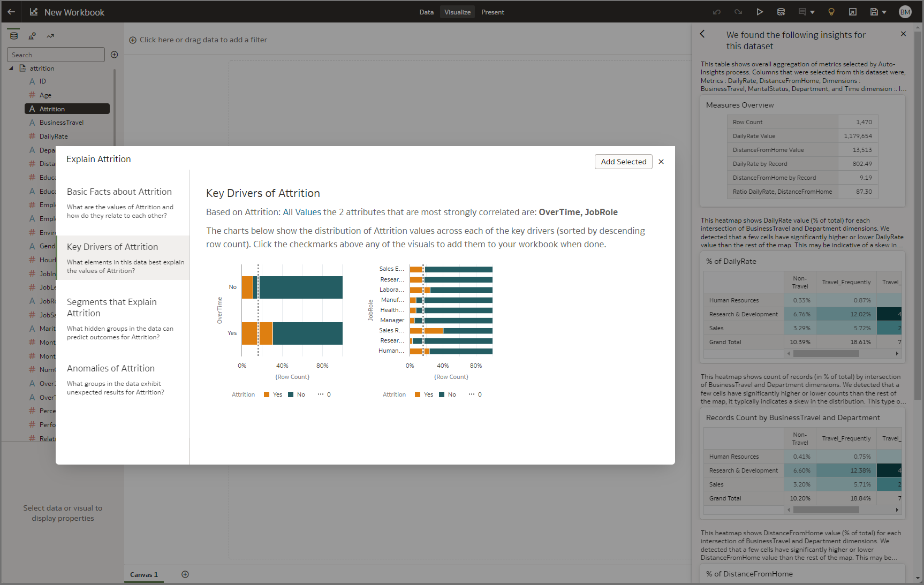Open the Visualizations panel icon
Screen dimensions: 924x585
click(32, 36)
